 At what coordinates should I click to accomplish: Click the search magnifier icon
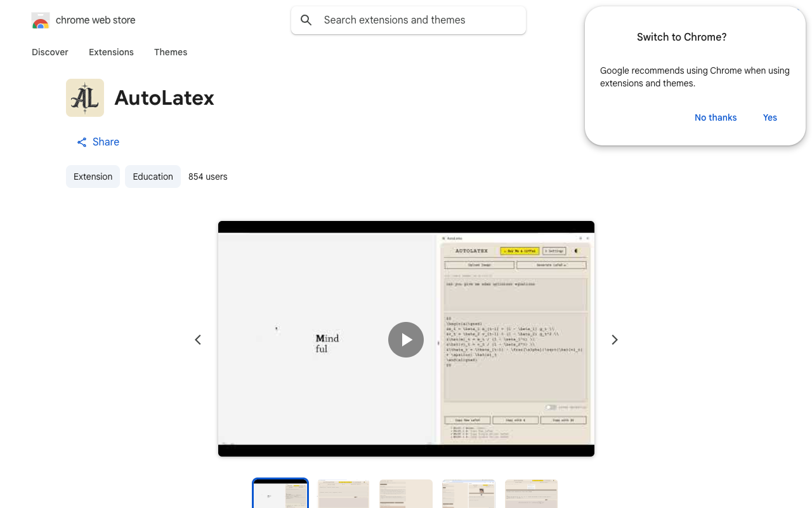click(x=306, y=20)
